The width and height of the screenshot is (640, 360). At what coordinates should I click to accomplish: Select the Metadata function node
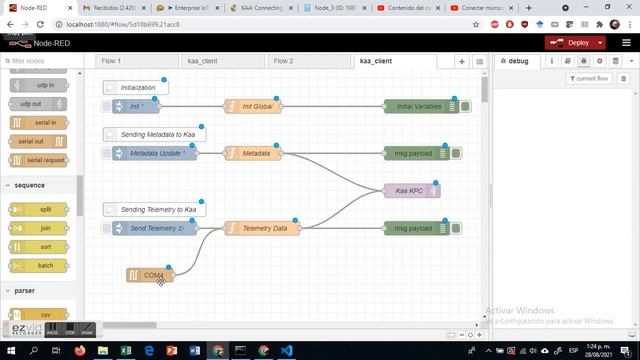[253, 153]
